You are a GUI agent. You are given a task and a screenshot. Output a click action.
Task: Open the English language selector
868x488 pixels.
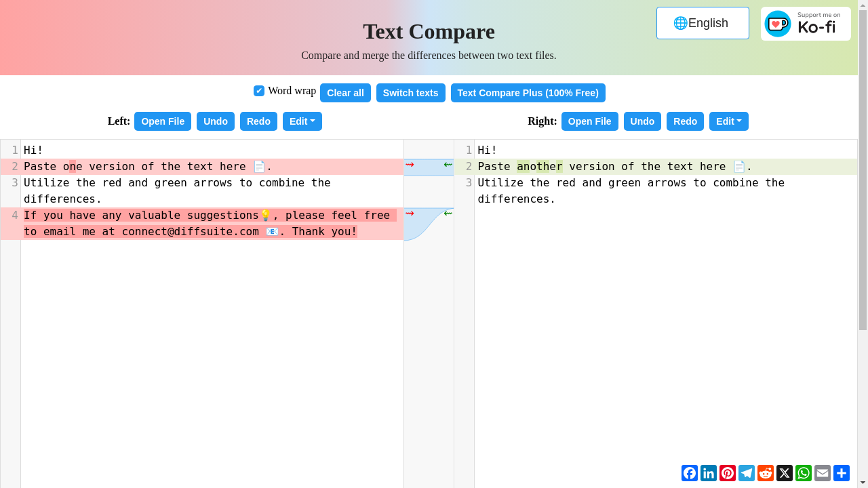point(703,23)
